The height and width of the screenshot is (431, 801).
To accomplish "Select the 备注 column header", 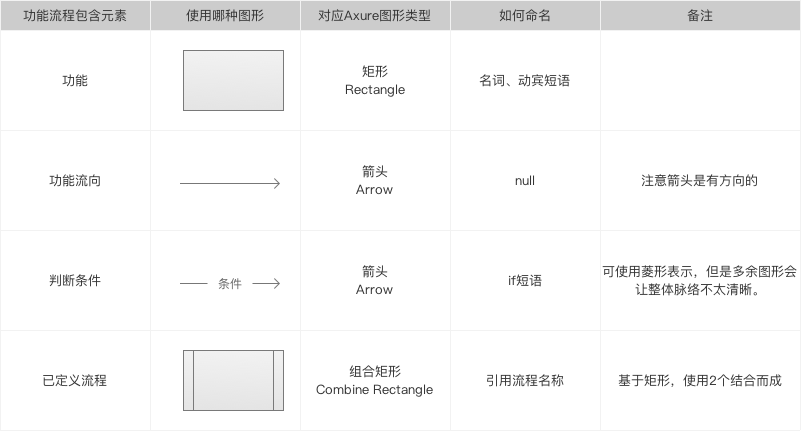I will point(700,15).
